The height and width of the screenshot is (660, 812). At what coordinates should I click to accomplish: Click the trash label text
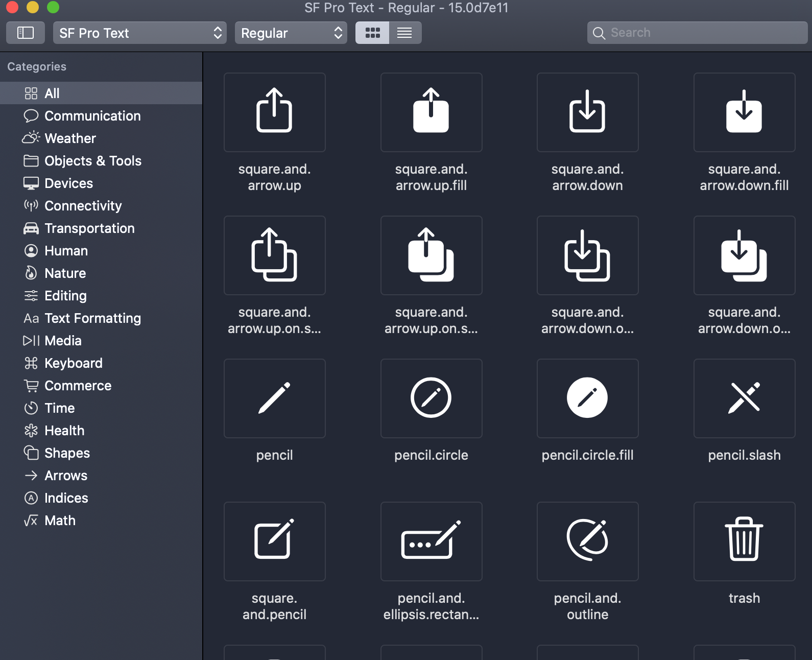point(745,598)
